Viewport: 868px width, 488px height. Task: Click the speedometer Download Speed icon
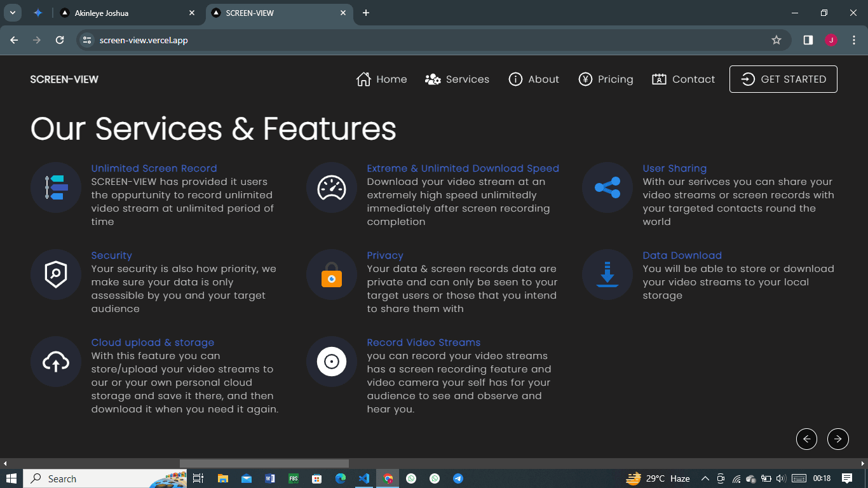coord(332,187)
